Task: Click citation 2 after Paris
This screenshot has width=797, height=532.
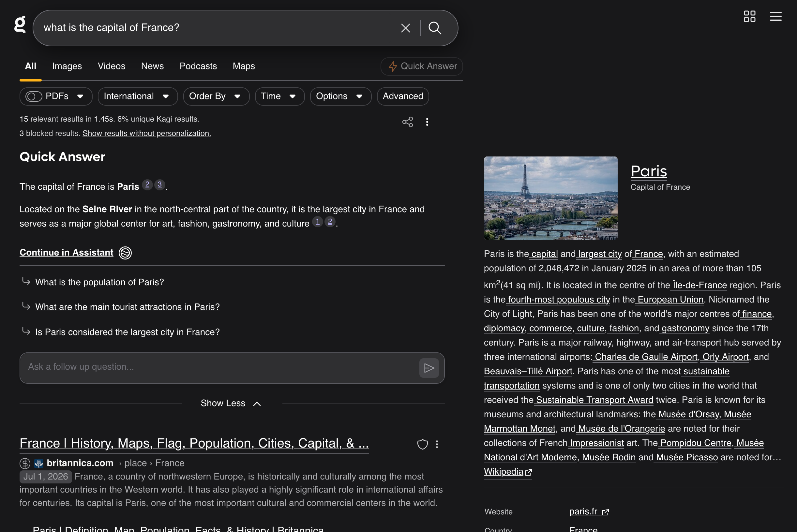Action: click(147, 185)
